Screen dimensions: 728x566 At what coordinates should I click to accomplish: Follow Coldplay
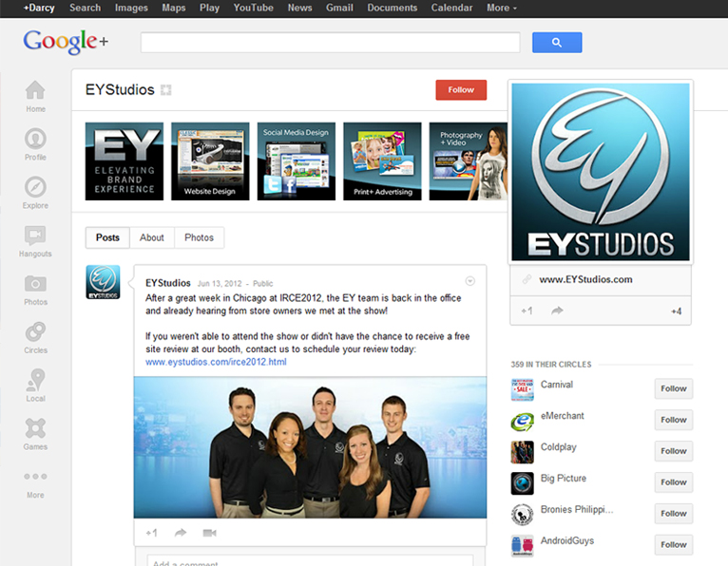tap(674, 451)
